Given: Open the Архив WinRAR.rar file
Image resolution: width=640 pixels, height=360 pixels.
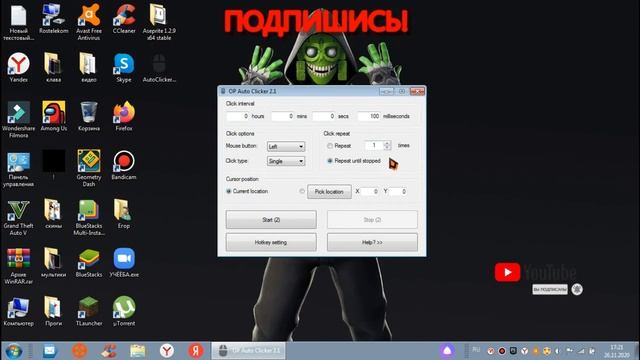Looking at the screenshot, I should tap(19, 266).
